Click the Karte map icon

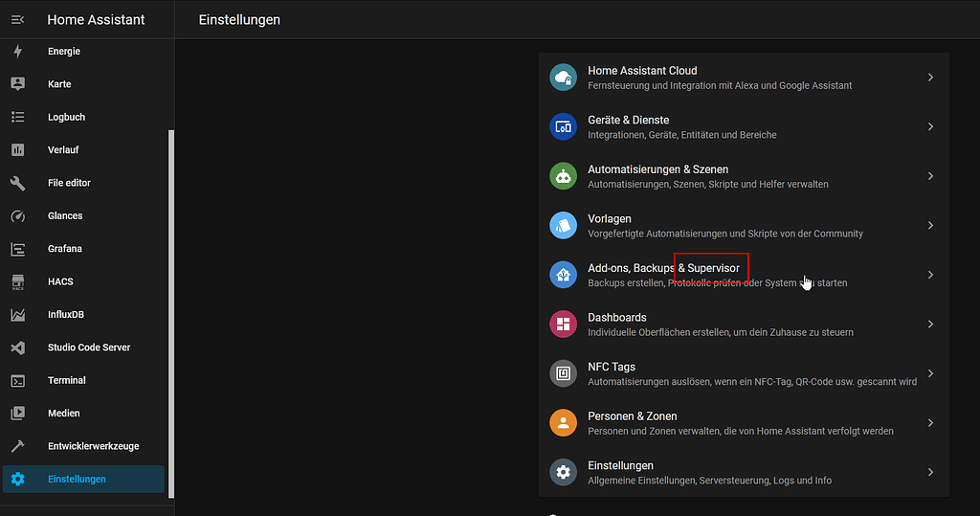(x=17, y=84)
